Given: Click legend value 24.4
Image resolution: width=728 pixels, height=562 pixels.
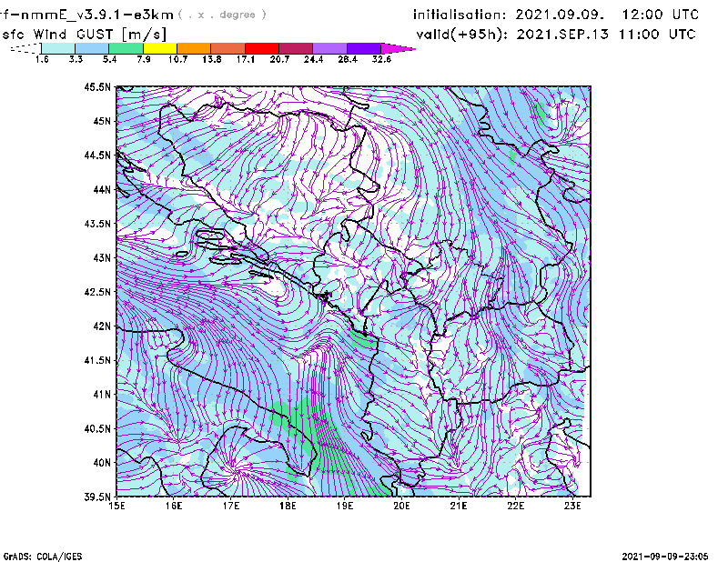Looking at the screenshot, I should 313,59.
